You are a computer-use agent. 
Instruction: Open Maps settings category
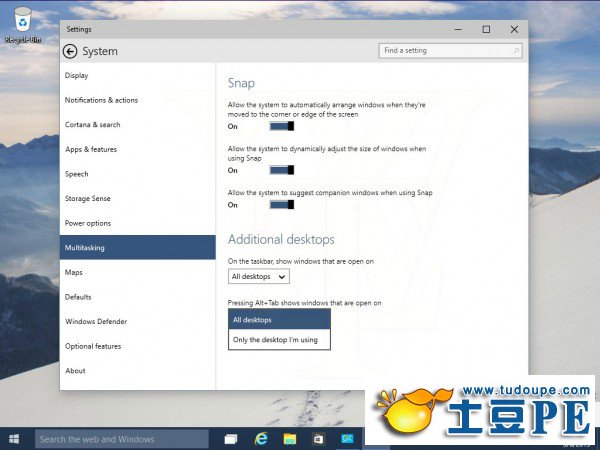click(138, 272)
